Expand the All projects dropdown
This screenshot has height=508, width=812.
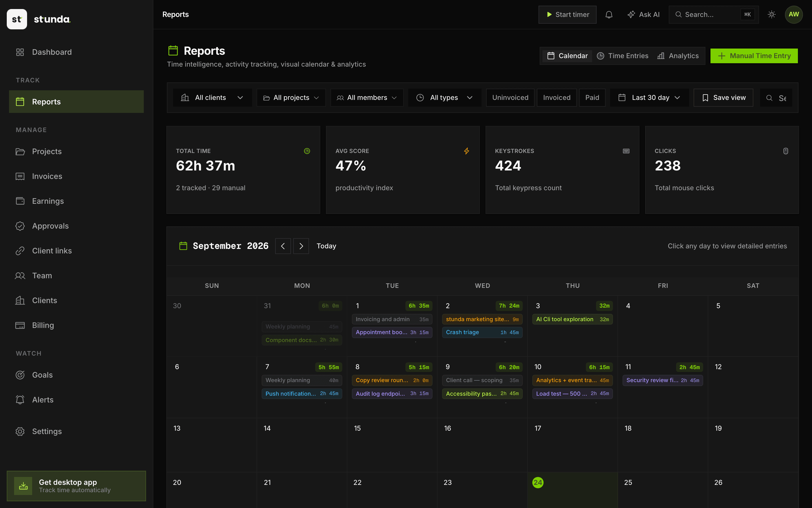[x=291, y=98]
